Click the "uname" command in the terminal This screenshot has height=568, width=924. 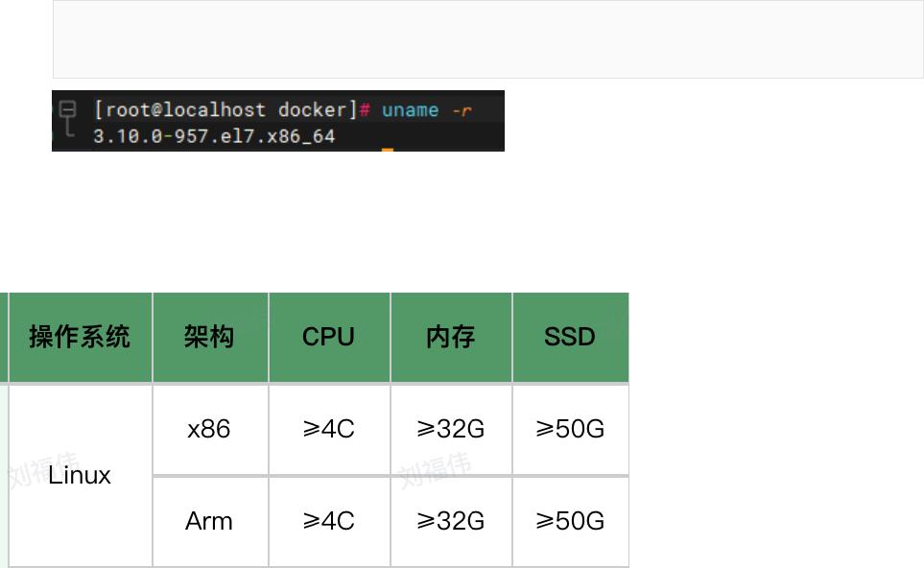[x=410, y=110]
